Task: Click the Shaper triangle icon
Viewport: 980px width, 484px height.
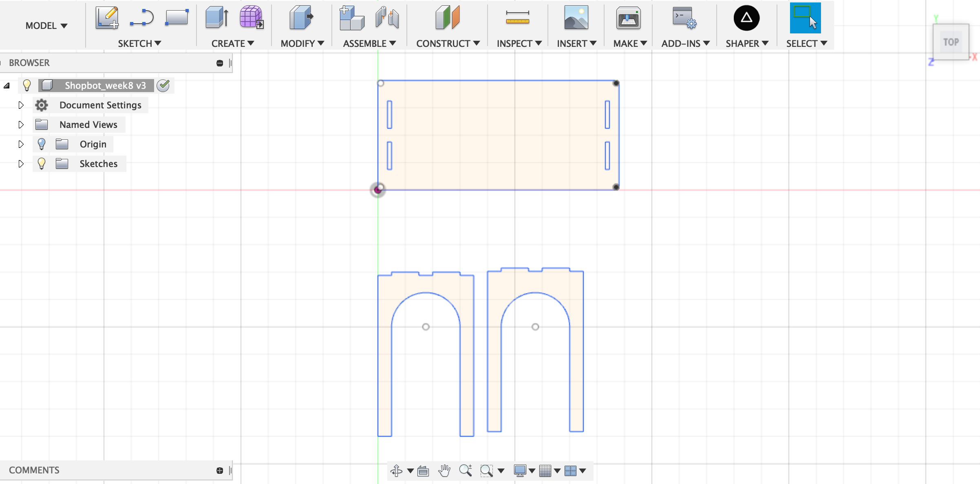Action: (746, 18)
